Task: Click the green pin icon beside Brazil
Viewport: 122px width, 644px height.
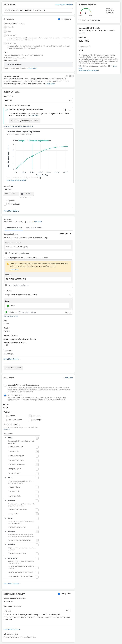Action: click(8, 306)
